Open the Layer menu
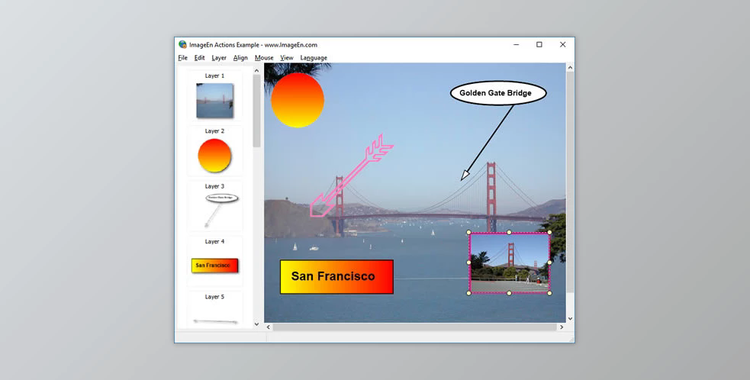The height and width of the screenshot is (380, 750). click(x=219, y=58)
